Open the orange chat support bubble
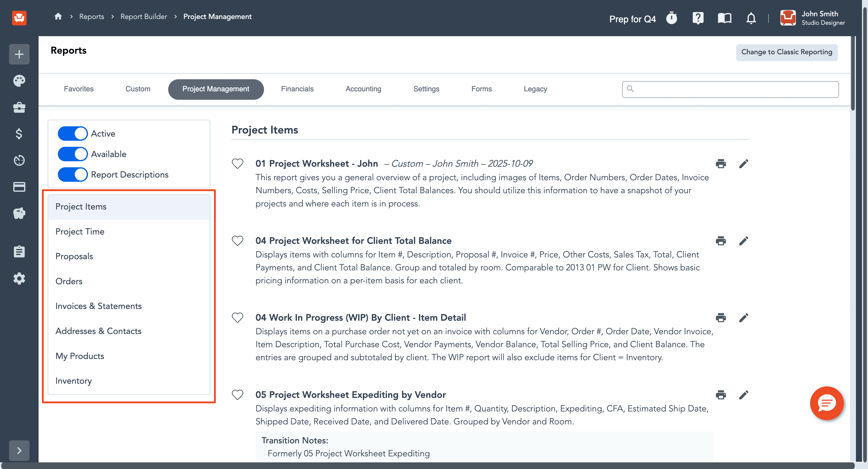 [x=826, y=403]
